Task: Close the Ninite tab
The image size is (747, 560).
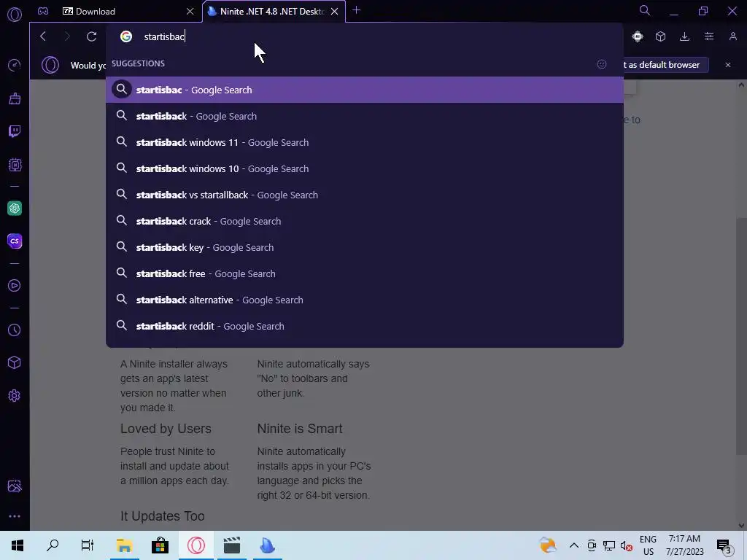Action: (334, 12)
